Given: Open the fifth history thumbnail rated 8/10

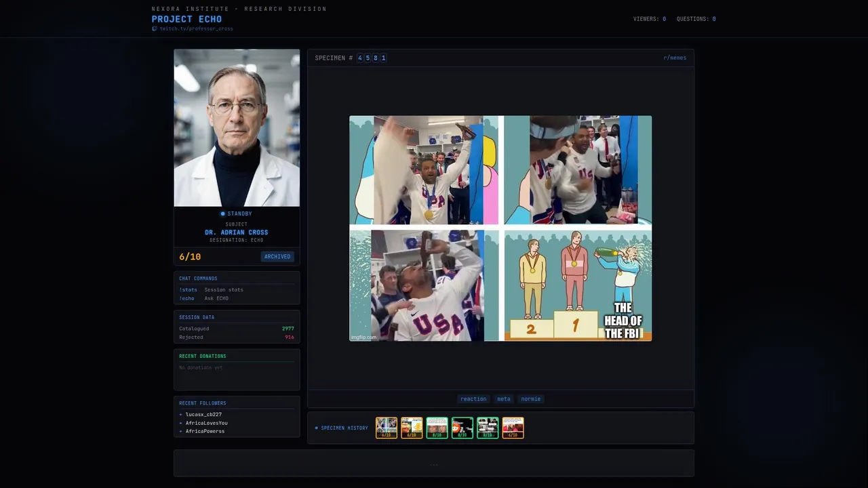Looking at the screenshot, I should tap(488, 428).
